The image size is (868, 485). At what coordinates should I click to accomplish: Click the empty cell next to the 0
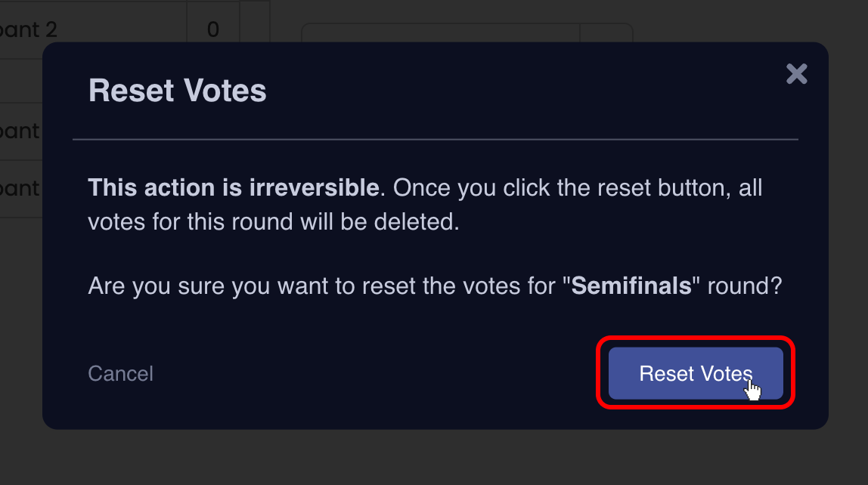[x=255, y=29]
